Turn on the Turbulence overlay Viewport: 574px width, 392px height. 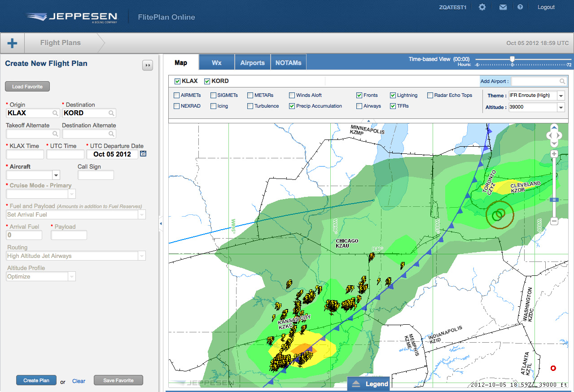point(250,106)
